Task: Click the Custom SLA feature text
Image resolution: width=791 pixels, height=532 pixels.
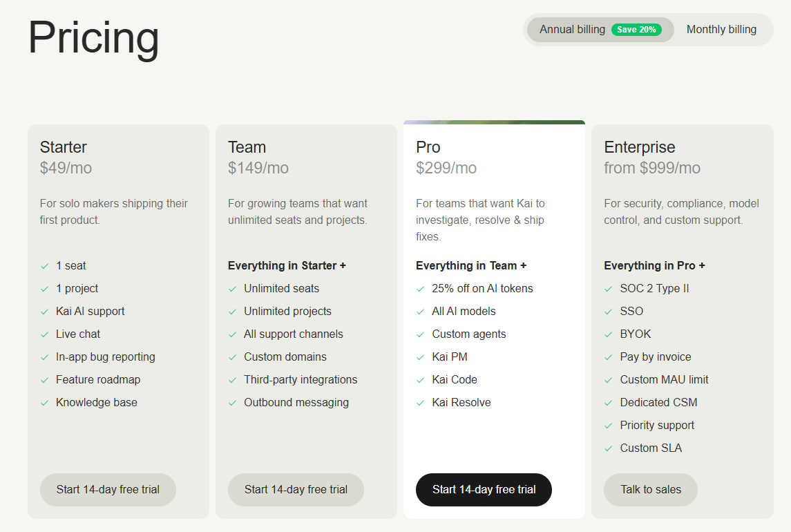Action: click(651, 448)
